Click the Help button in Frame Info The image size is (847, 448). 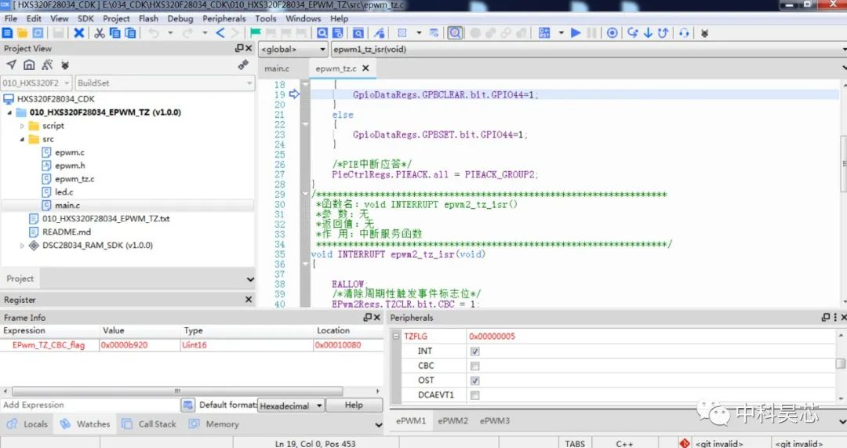pos(354,405)
